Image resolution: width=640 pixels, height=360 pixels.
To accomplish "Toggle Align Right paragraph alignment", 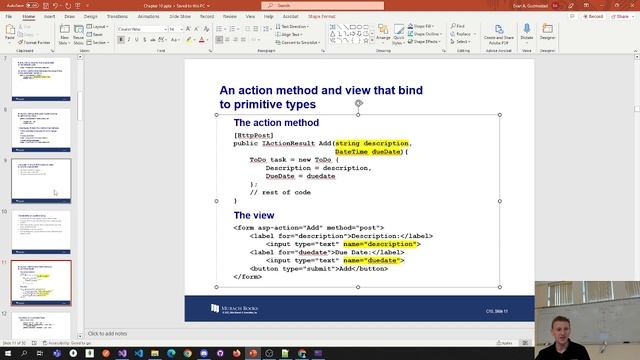I will (x=236, y=40).
